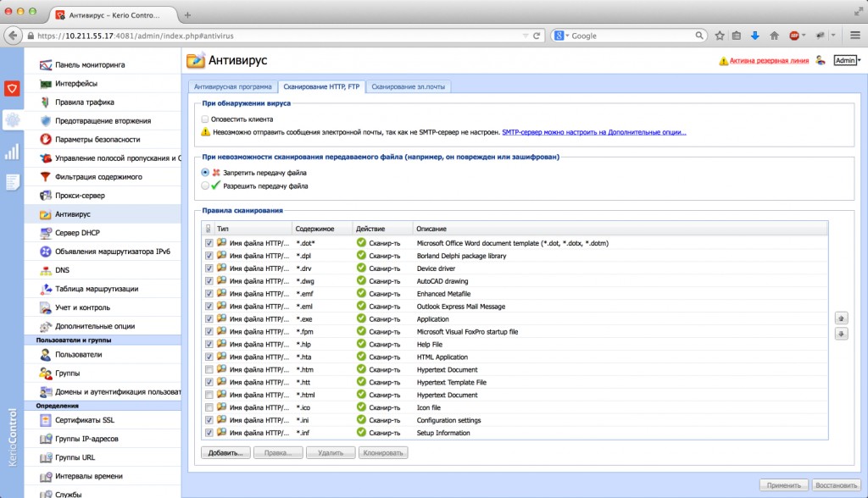Image resolution: width=868 pixels, height=498 pixels.
Task: Open the logs page icon in left rail
Action: click(12, 182)
